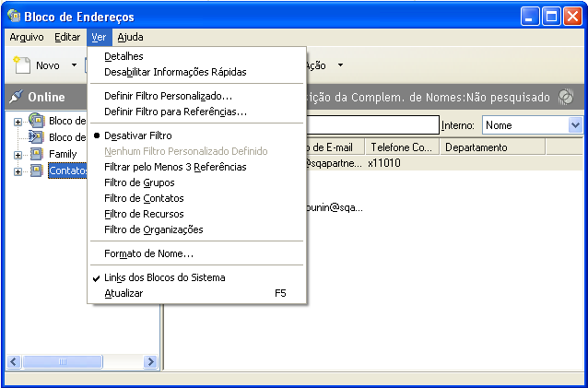Expand the Contatos tree node
This screenshot has height=388, width=588.
tap(18, 171)
